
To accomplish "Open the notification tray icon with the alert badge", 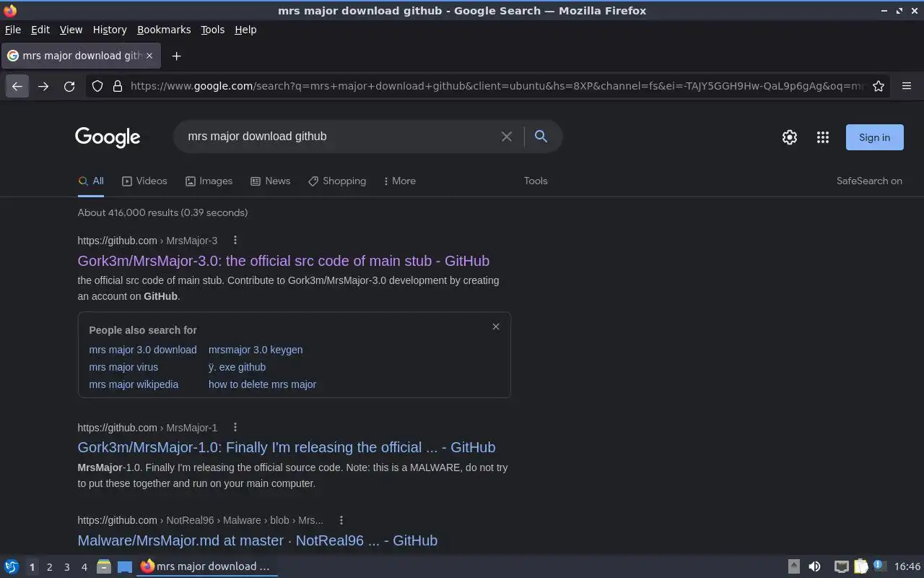I will click(x=879, y=566).
